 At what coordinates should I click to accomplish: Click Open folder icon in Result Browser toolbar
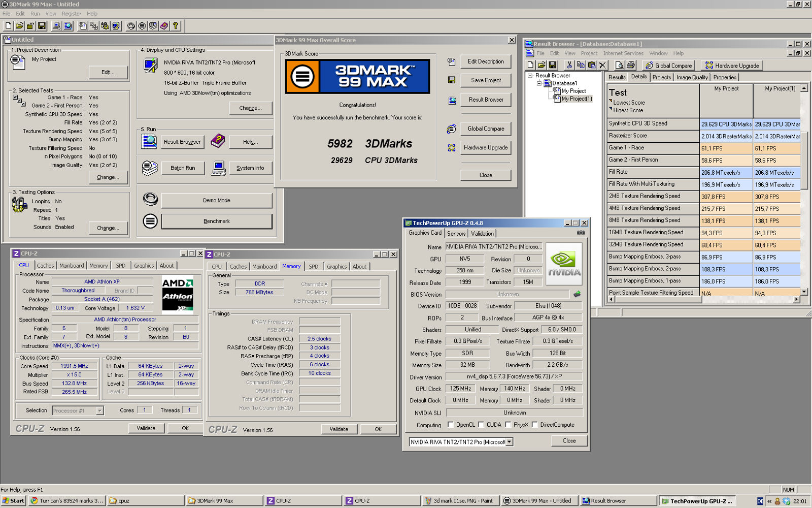[x=542, y=65]
